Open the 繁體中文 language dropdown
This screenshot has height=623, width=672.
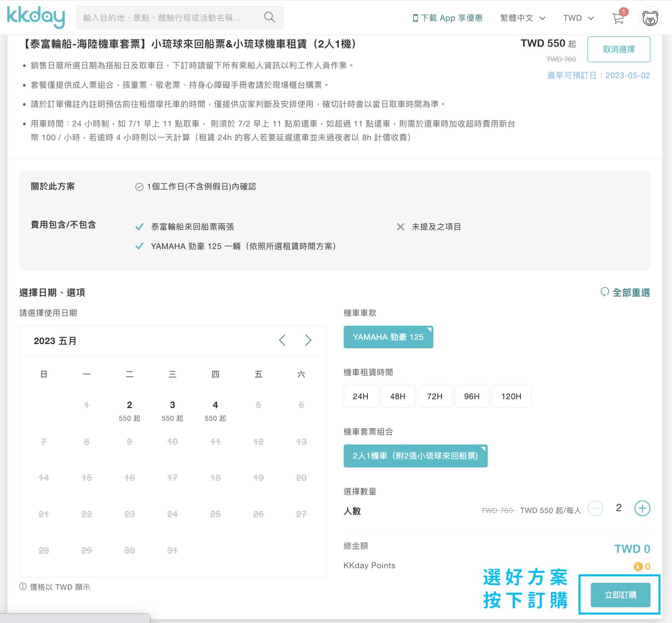(523, 18)
